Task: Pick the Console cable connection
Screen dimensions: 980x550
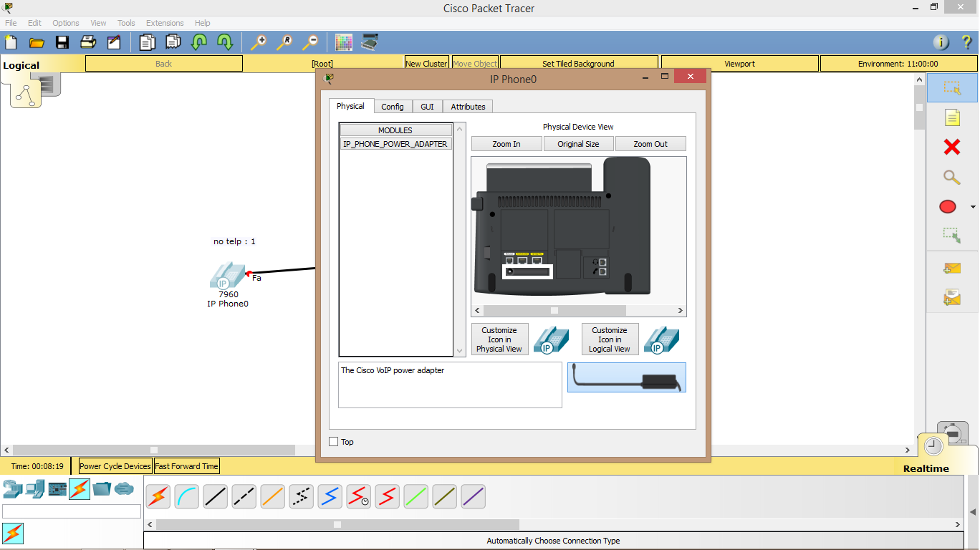Action: click(186, 496)
